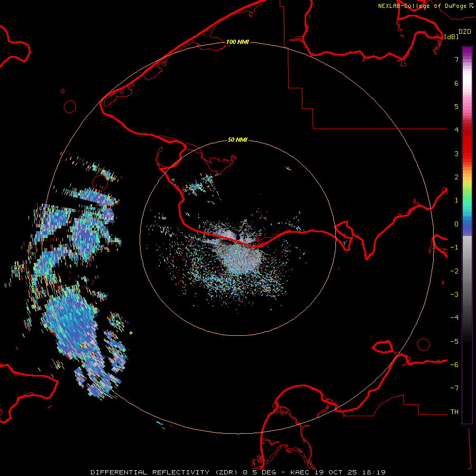The height and width of the screenshot is (476, 476).
Task: Pick the 2 tick label on the scale
Action: coord(456,177)
